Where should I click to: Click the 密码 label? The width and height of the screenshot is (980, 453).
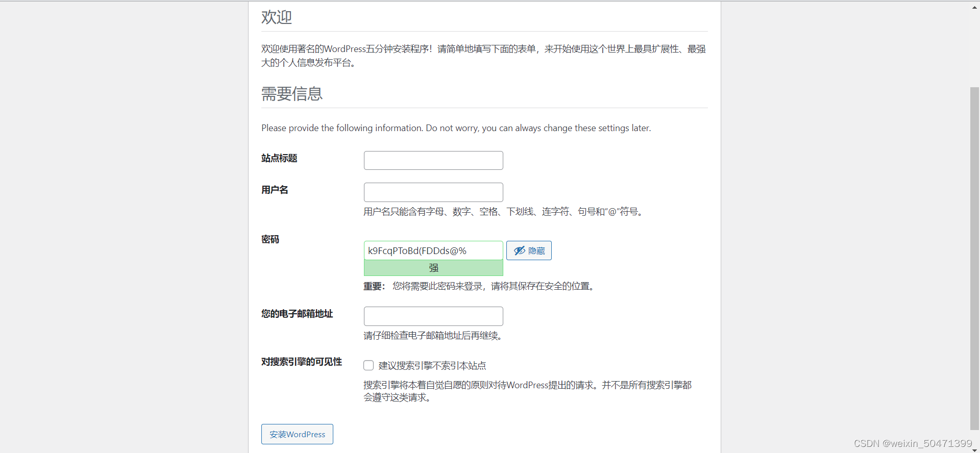(270, 239)
